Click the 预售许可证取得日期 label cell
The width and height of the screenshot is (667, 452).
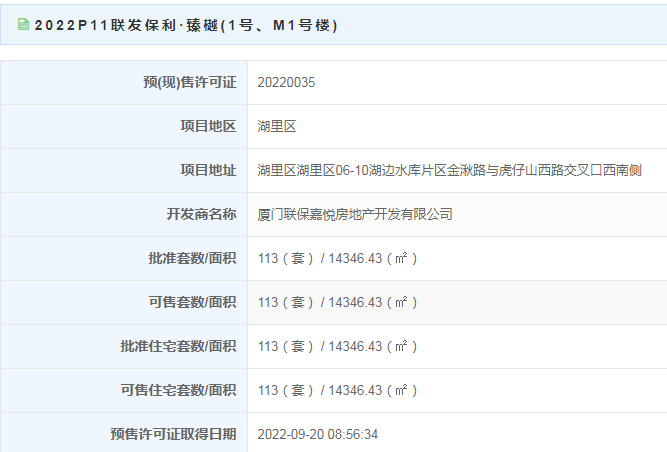click(124, 433)
